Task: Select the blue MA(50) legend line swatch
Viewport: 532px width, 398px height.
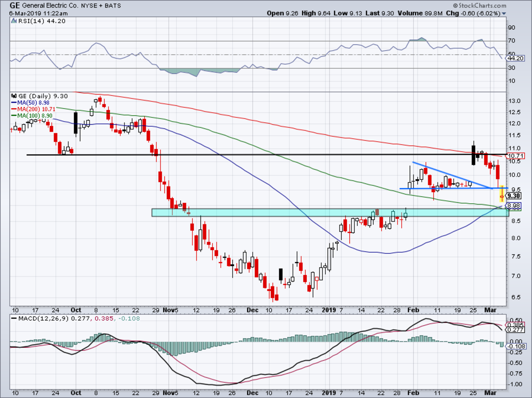Action: [x=13, y=102]
